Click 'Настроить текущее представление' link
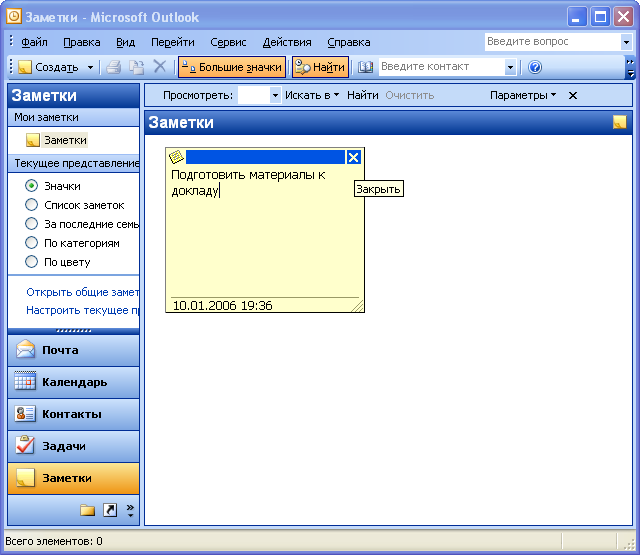Screen dimensions: 640x555 click(x=82, y=310)
